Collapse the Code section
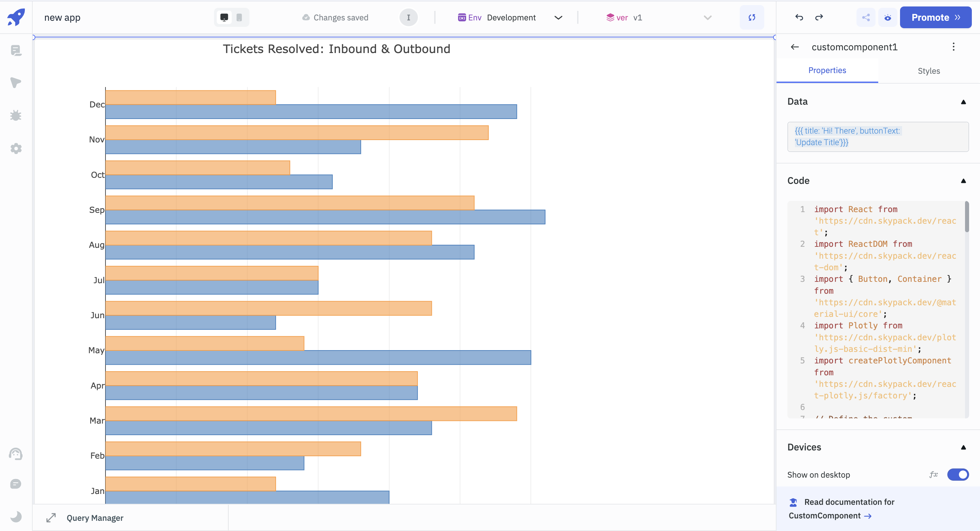 tap(963, 181)
